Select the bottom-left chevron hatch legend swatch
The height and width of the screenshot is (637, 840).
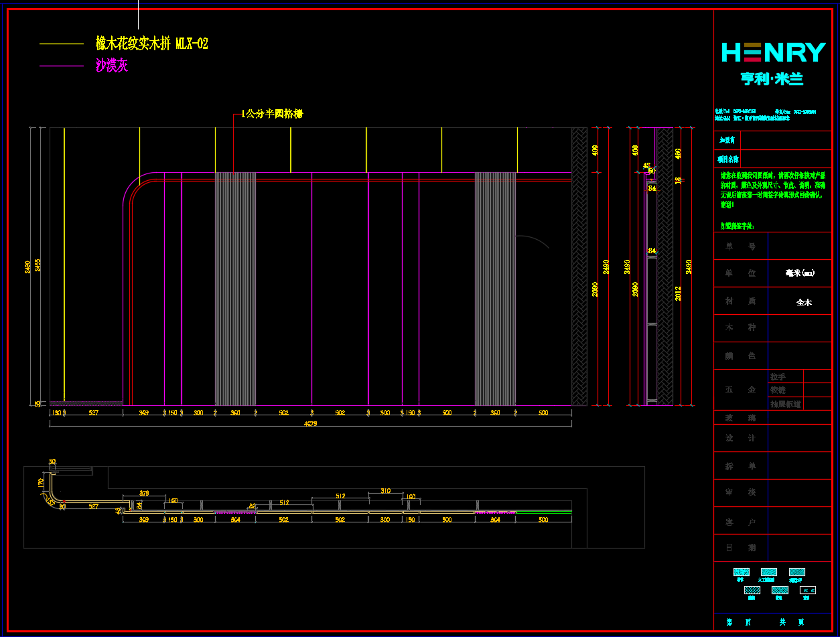[x=752, y=590]
